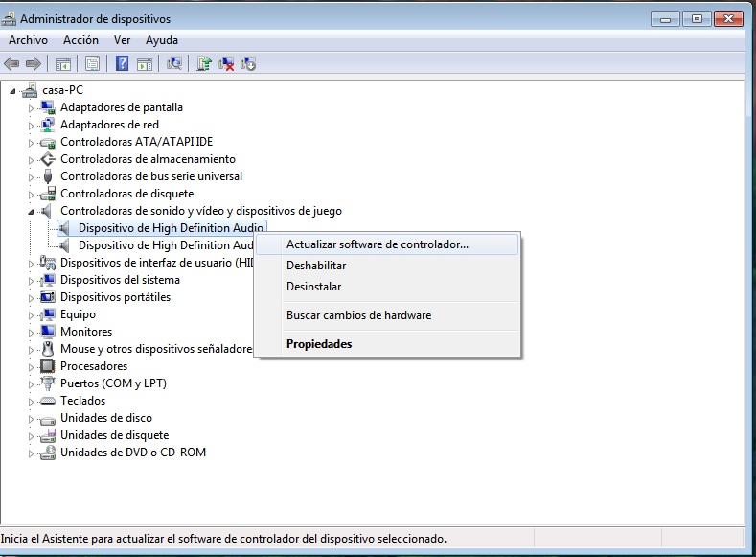756x557 pixels.
Task: Open the properties sheet toolbar icon
Action: [x=92, y=63]
